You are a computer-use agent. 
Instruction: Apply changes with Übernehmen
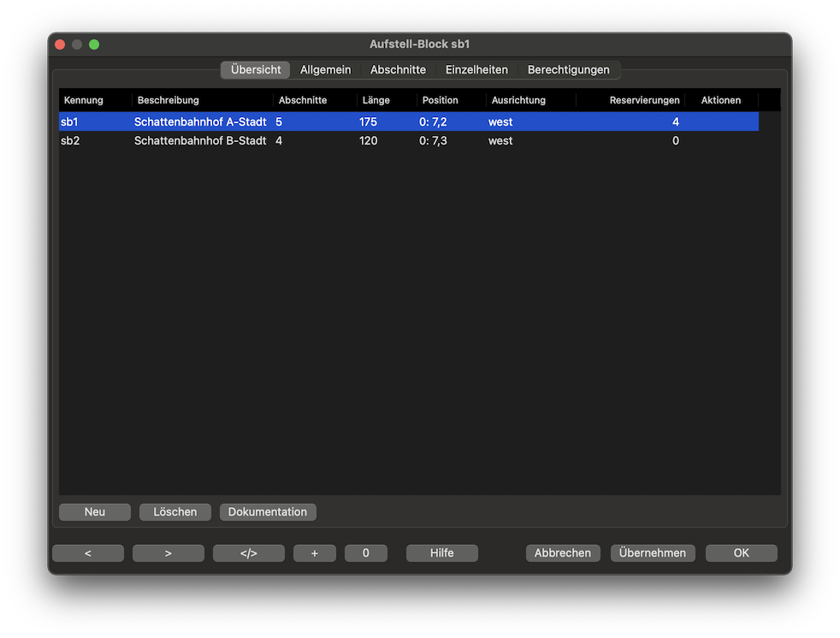(x=653, y=553)
